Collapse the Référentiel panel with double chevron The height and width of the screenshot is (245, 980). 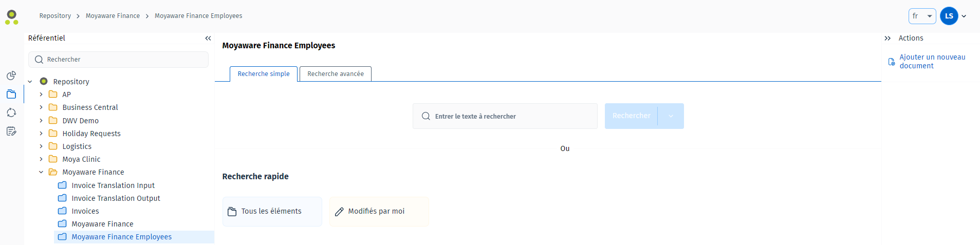click(208, 38)
